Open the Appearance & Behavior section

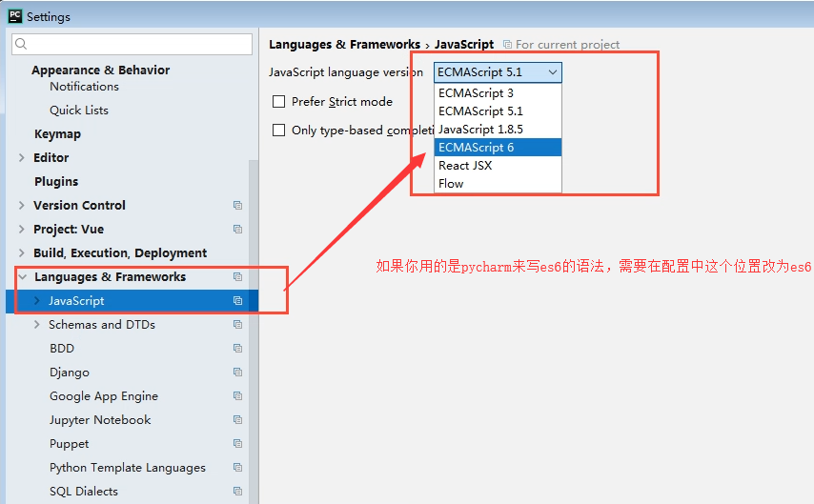101,71
